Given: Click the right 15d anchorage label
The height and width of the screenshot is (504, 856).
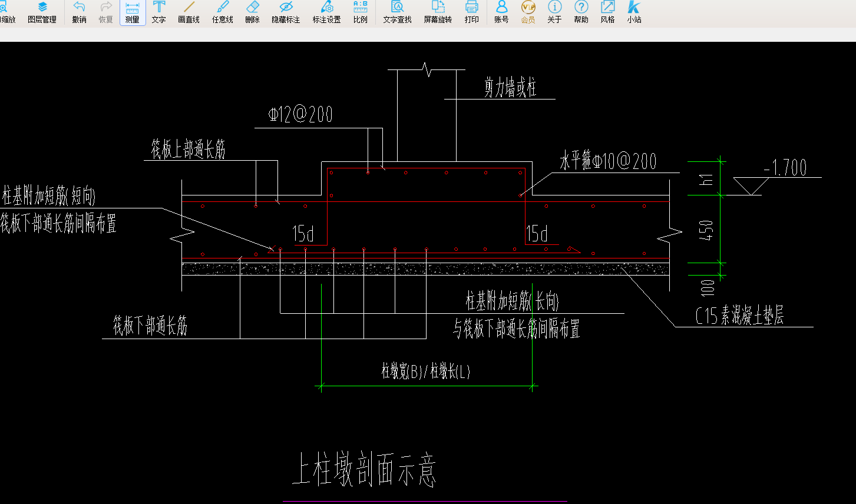Looking at the screenshot, I should [537, 234].
